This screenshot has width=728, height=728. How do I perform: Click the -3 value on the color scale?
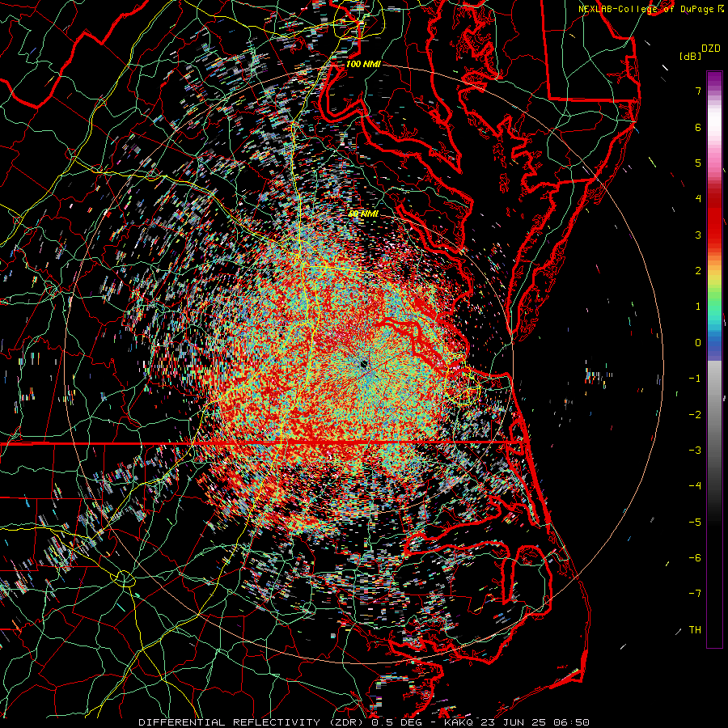(x=695, y=451)
